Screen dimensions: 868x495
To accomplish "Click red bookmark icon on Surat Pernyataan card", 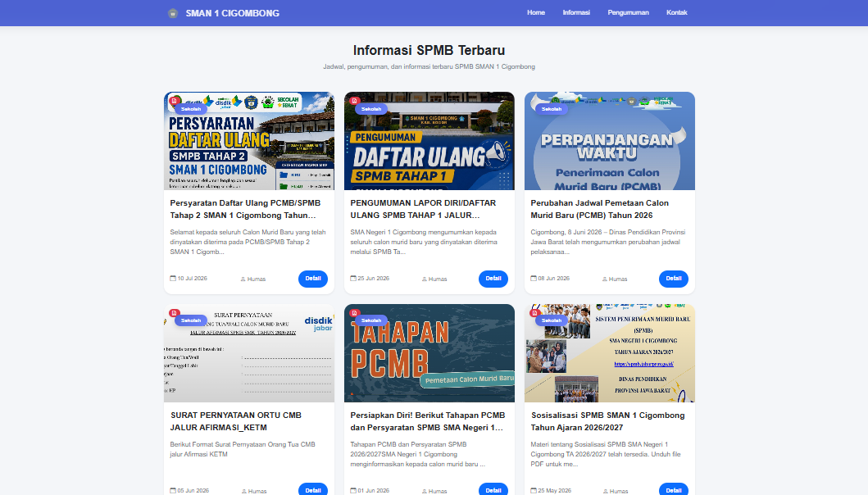I will 175,313.
